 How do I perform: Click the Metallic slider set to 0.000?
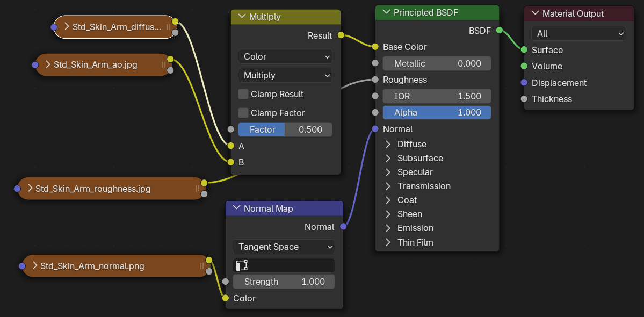(x=437, y=63)
